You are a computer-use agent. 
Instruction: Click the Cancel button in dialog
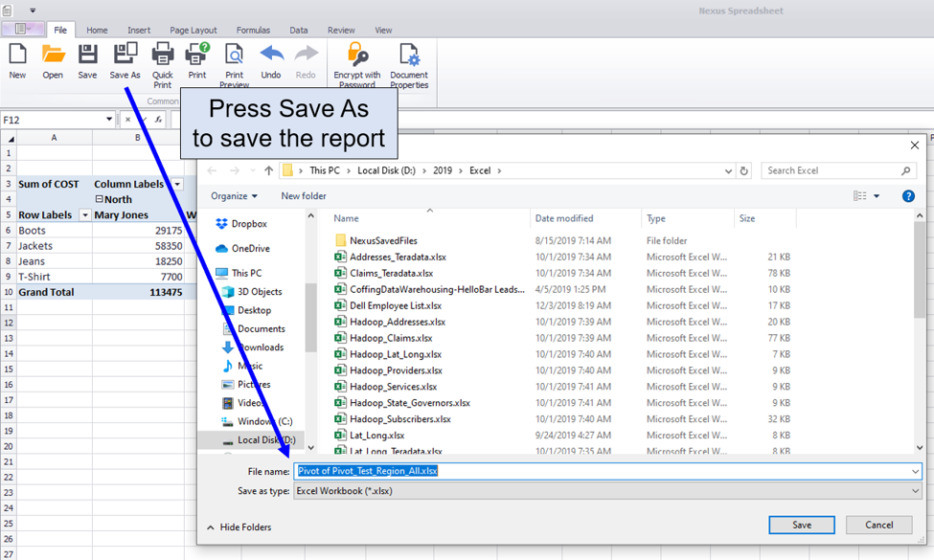[x=878, y=525]
